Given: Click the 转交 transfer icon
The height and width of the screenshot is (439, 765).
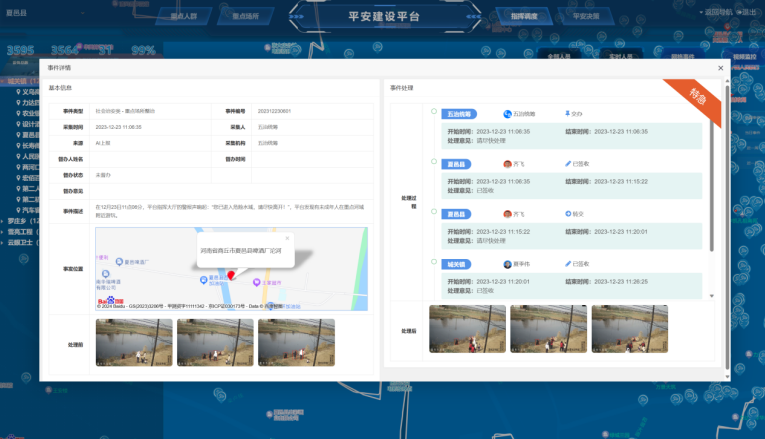Looking at the screenshot, I should (568, 214).
